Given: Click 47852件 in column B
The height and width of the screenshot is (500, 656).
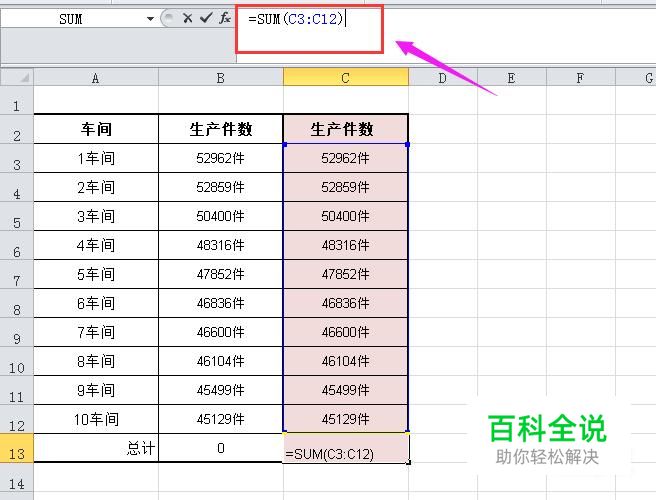Looking at the screenshot, I should point(221,274).
